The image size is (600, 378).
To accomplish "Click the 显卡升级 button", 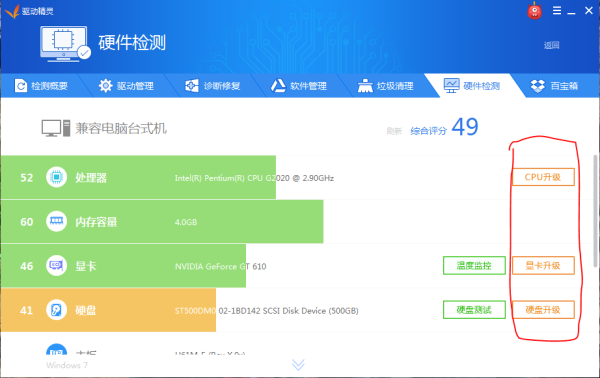I will [543, 266].
